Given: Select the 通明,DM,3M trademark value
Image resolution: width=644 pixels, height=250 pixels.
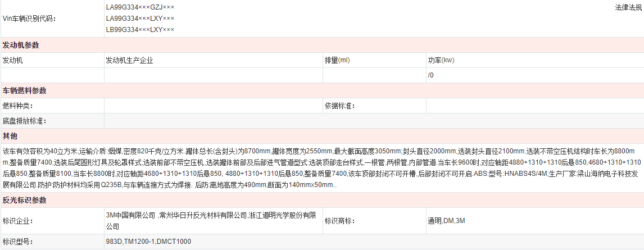Looking at the screenshot, I should coord(446,221).
